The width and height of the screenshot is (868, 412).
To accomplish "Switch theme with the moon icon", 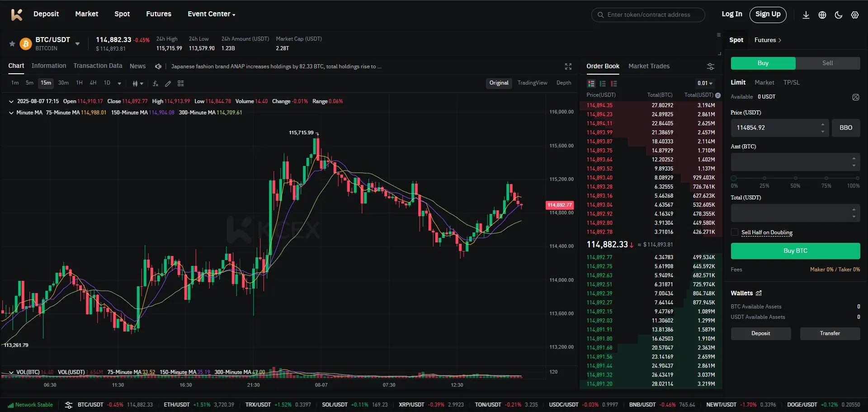I will [x=839, y=15].
